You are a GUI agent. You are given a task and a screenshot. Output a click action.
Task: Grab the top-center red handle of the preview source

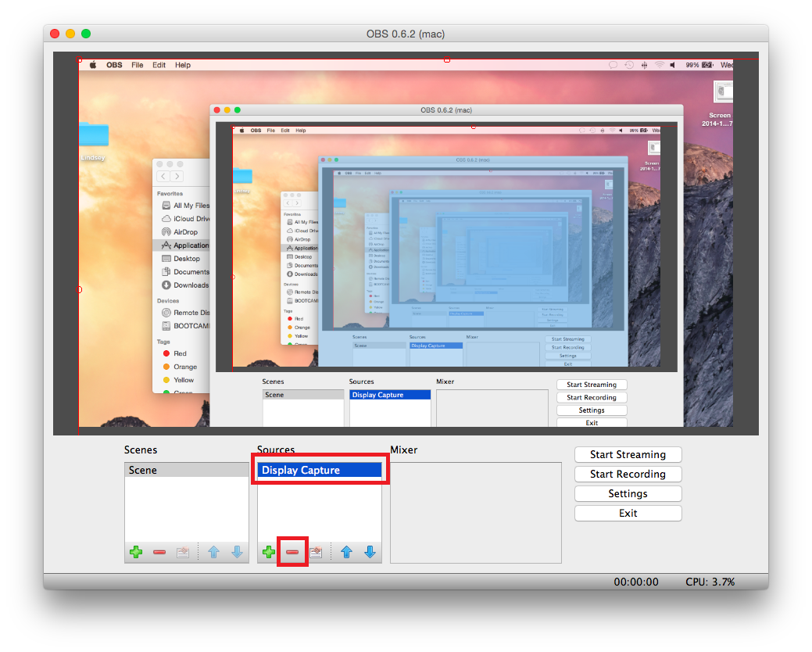(x=447, y=59)
